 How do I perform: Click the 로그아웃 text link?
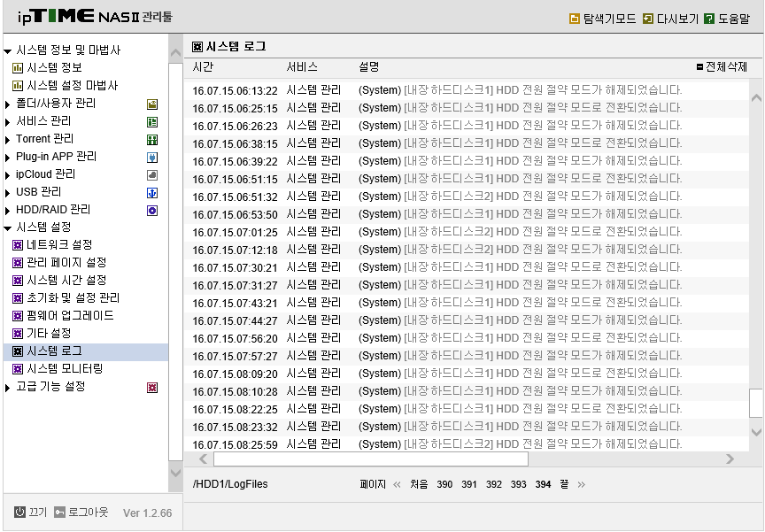pos(88,512)
